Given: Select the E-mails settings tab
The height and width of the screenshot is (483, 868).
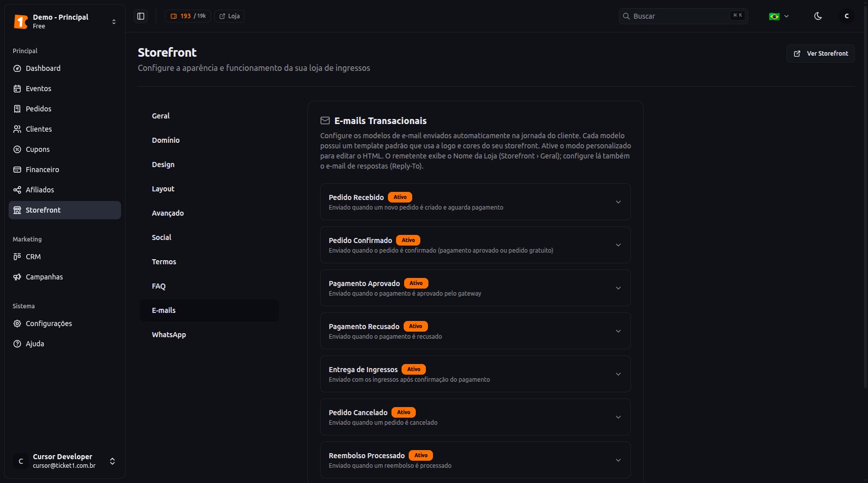Looking at the screenshot, I should [x=209, y=310].
